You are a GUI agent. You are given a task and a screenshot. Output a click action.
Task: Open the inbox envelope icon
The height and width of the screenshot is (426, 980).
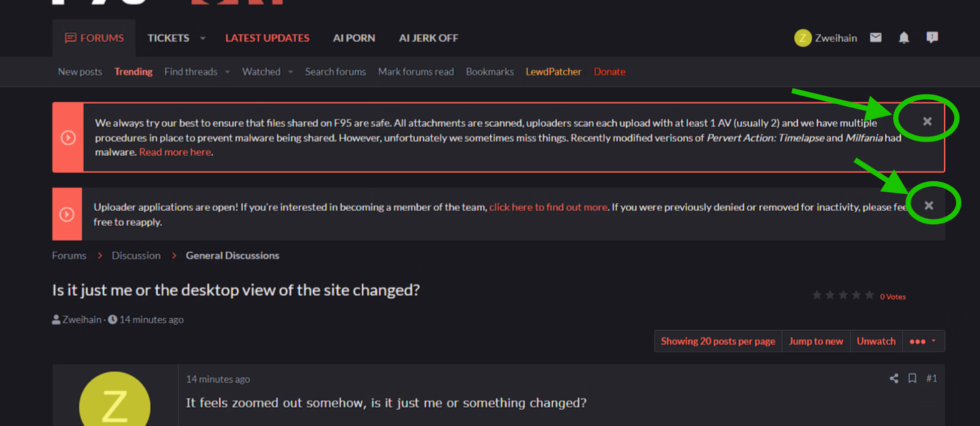coord(876,38)
